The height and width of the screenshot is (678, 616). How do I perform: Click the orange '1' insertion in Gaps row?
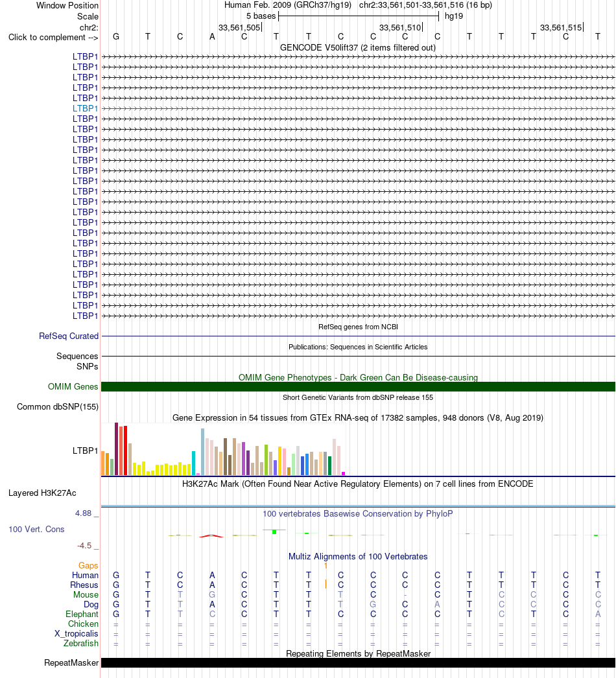pos(326,566)
